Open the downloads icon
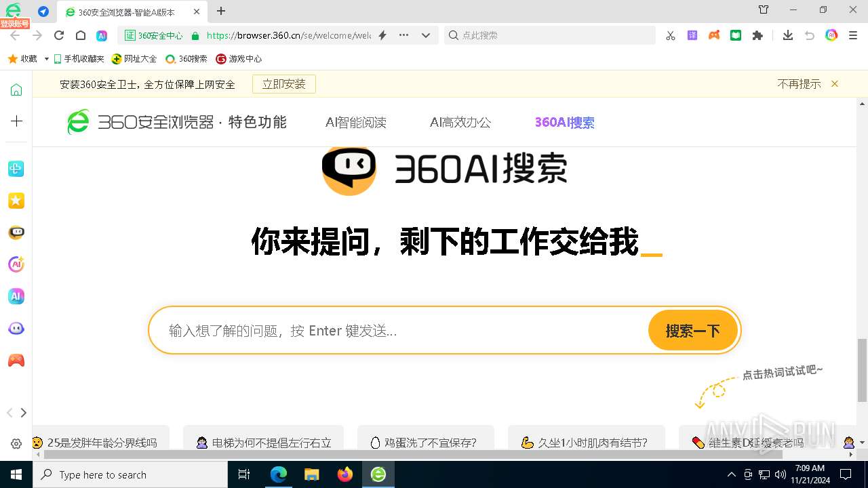 tap(788, 35)
